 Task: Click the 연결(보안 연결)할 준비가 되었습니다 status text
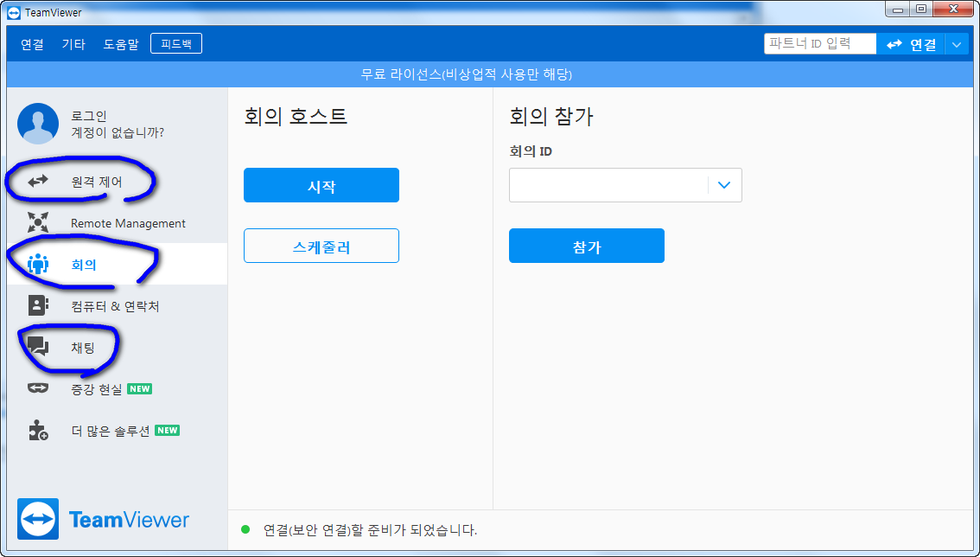pyautogui.click(x=370, y=530)
